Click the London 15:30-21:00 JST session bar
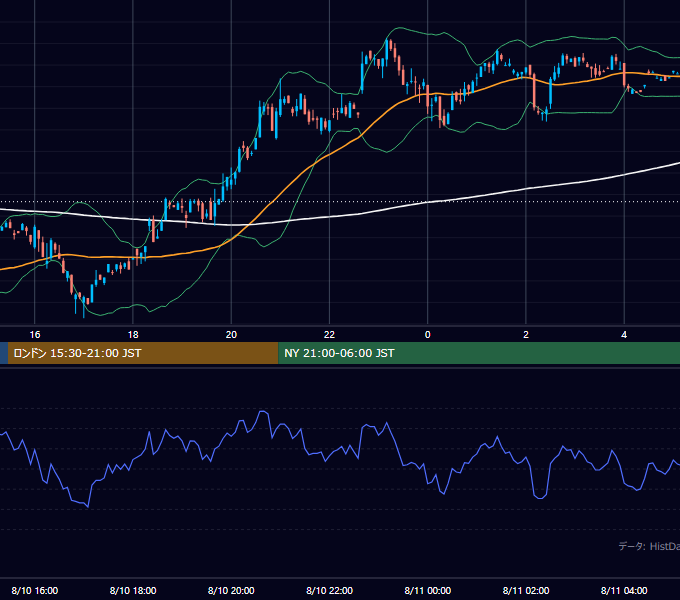The height and width of the screenshot is (600, 680). (143, 353)
